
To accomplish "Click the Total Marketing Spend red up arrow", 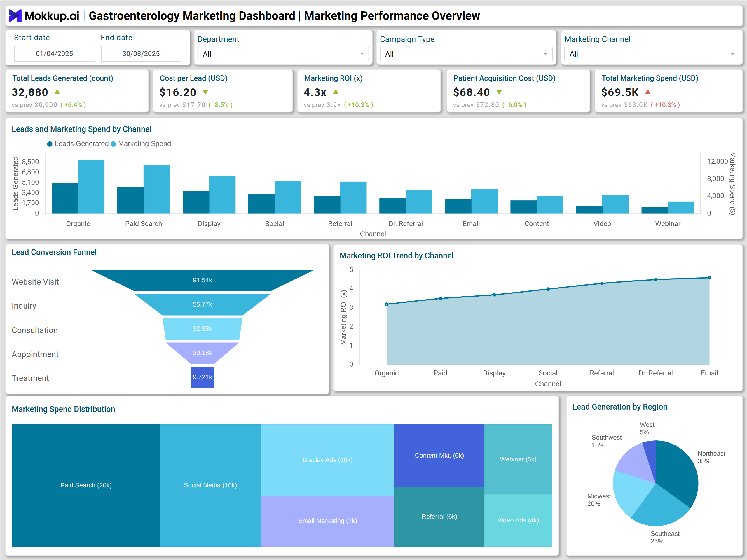I will [x=647, y=92].
